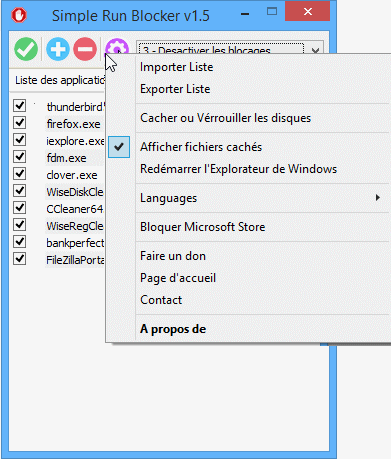The width and height of the screenshot is (391, 459).
Task: Uncheck the FileZillaPorta checkbox
Action: (x=19, y=259)
